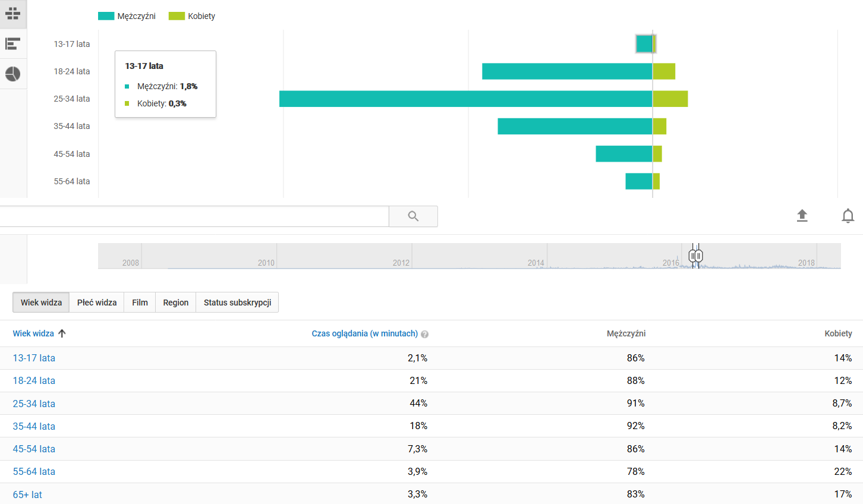Open the 55-64 lata table row link
Image resolution: width=863 pixels, height=504 pixels.
tap(34, 471)
